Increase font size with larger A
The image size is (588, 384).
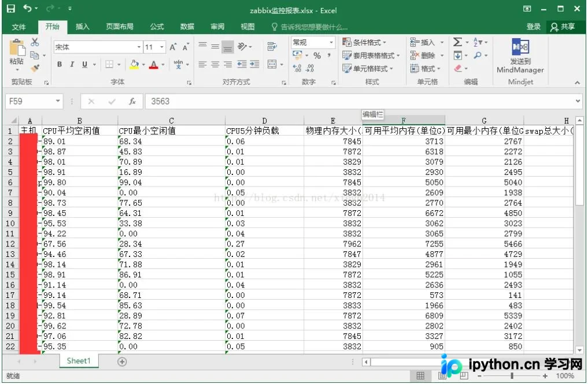click(x=173, y=47)
